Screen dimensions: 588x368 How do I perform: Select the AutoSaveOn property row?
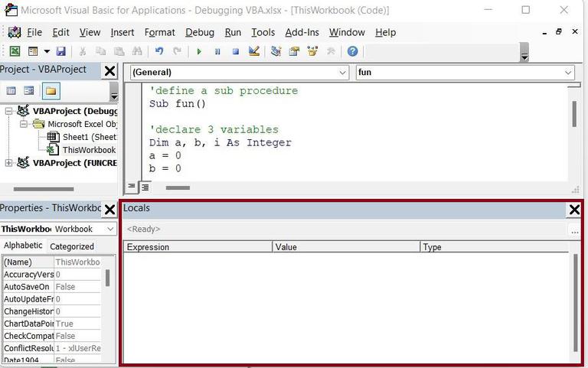(x=52, y=287)
